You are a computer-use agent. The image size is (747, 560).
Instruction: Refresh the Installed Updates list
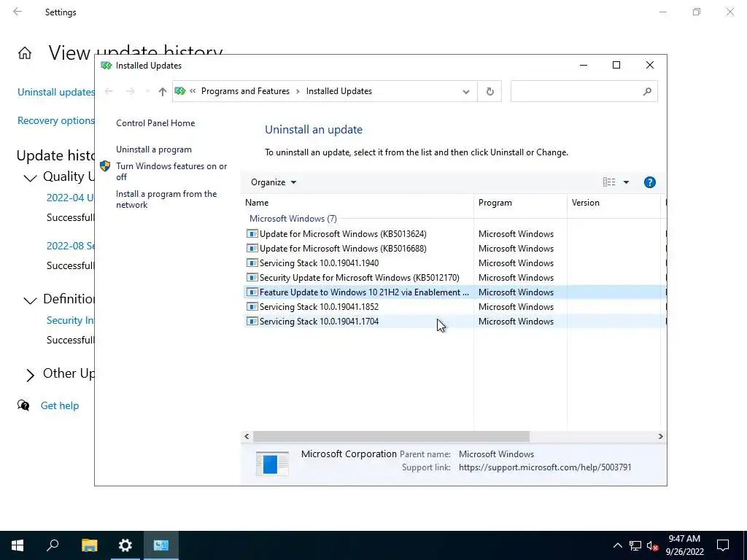point(489,91)
